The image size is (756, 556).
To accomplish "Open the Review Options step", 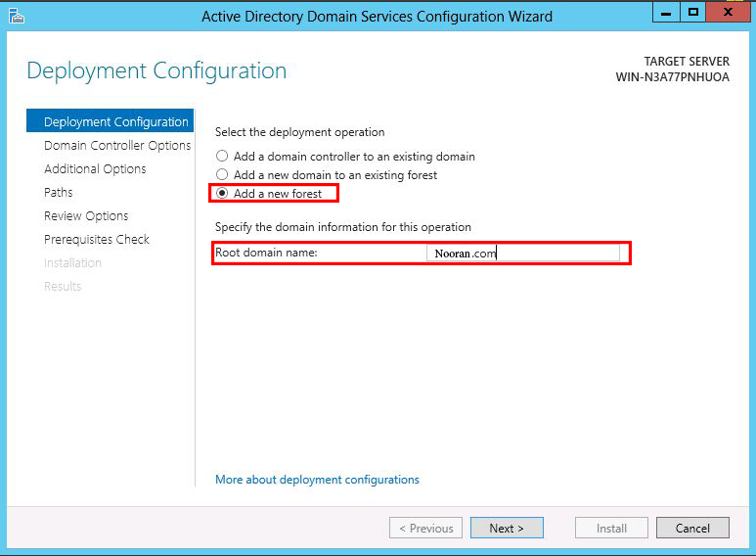I will (x=86, y=215).
